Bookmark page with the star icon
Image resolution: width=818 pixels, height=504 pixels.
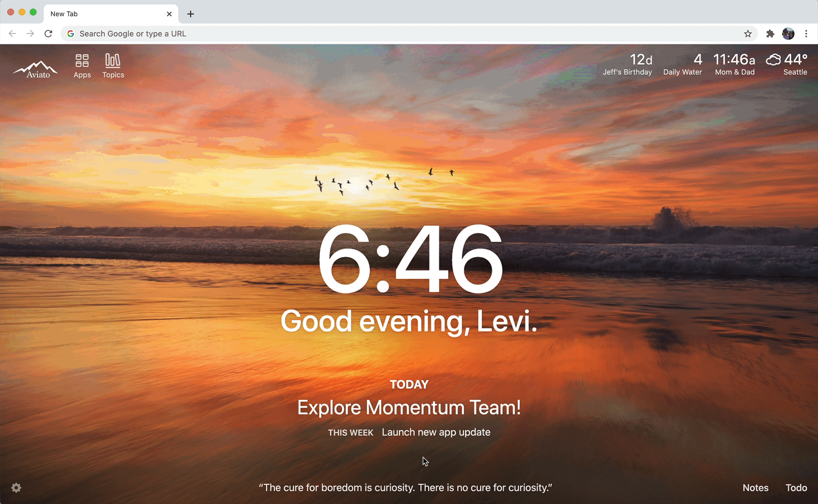[x=747, y=34]
